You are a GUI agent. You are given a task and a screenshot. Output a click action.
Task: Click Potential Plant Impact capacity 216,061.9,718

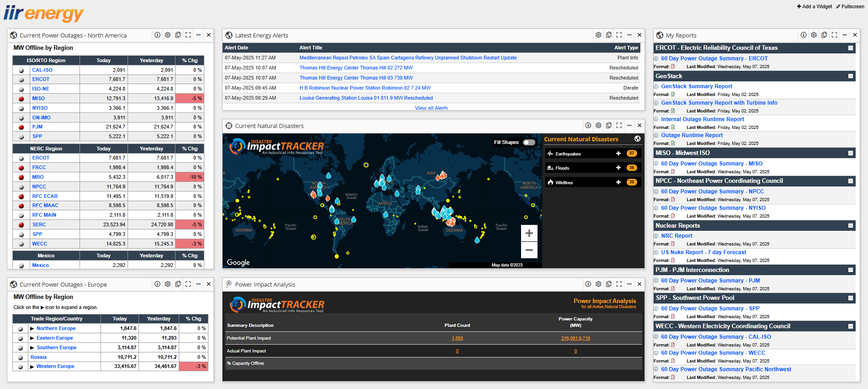575,338
